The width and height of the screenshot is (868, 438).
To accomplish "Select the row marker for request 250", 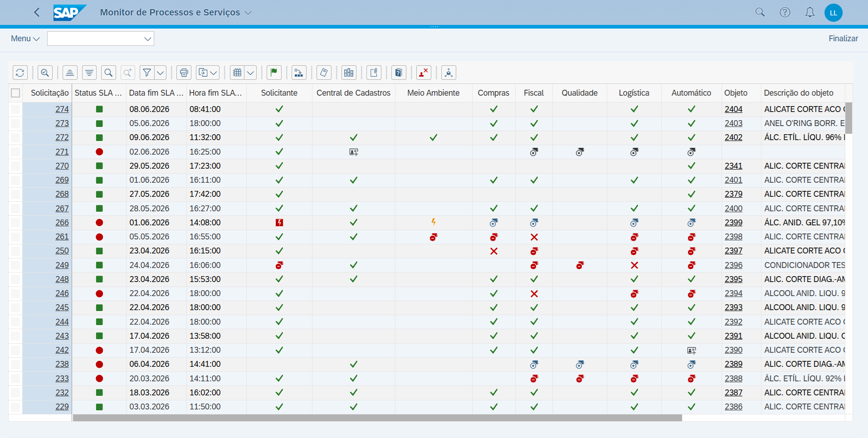I will [16, 251].
